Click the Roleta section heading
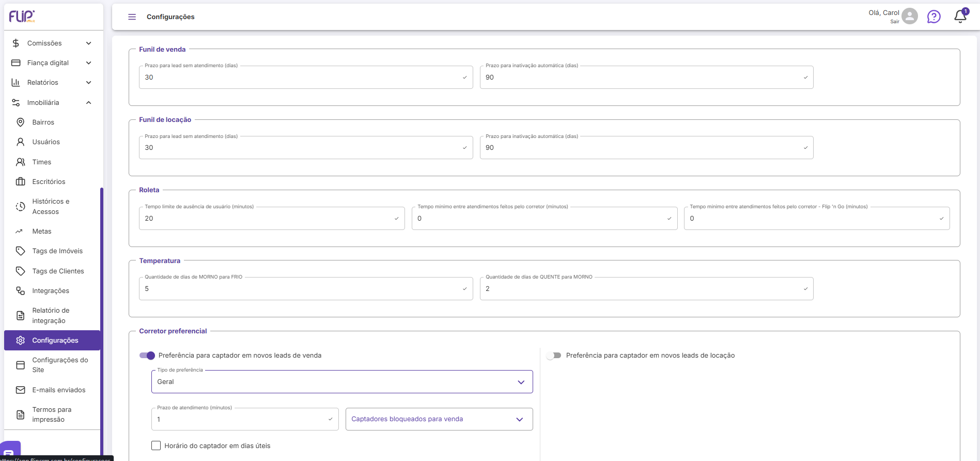The image size is (980, 461). [149, 190]
